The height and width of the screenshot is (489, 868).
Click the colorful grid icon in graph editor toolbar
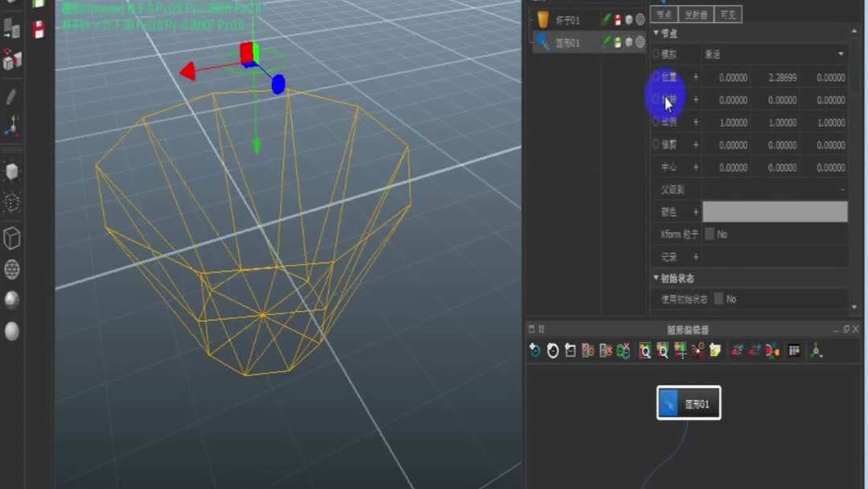pos(793,350)
